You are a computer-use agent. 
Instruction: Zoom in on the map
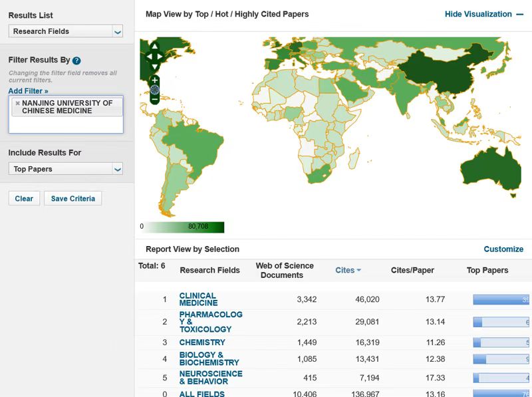154,80
